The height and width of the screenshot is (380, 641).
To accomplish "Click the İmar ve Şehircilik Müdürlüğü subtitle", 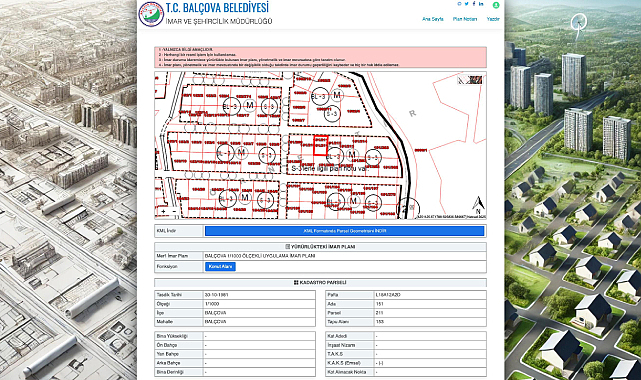I will click(x=219, y=21).
